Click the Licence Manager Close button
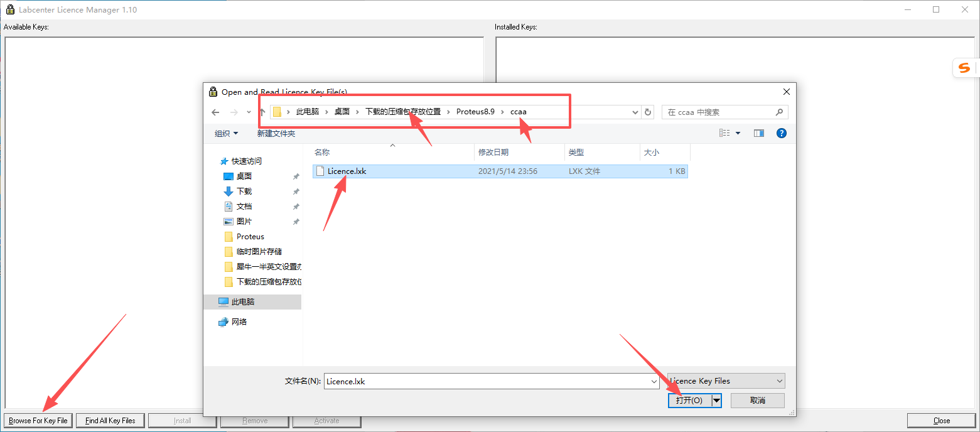Image resolution: width=980 pixels, height=432 pixels. pyautogui.click(x=942, y=421)
